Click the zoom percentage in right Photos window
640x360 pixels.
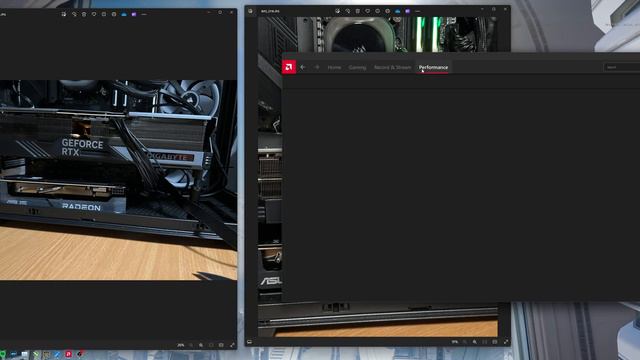(455, 342)
